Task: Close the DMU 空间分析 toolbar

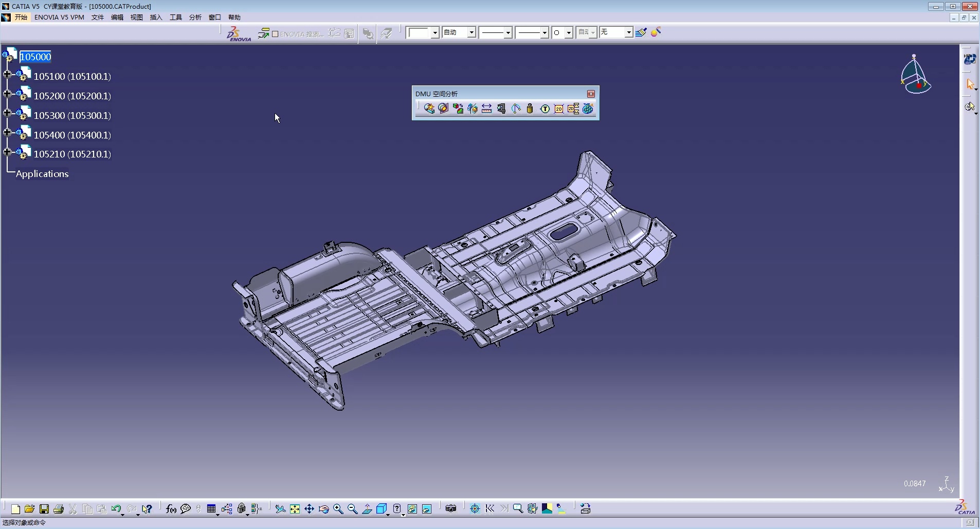Action: 591,94
